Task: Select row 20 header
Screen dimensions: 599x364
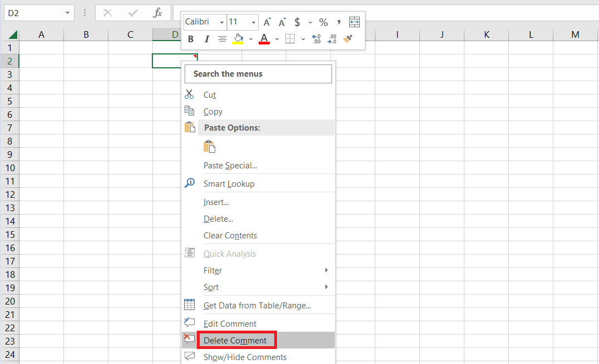Action: click(9, 301)
